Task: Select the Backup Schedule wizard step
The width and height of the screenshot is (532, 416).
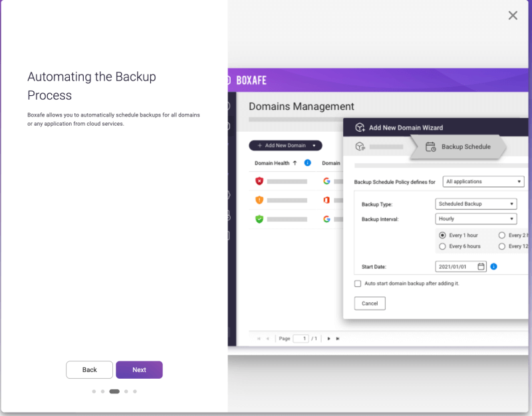Action: pos(458,147)
